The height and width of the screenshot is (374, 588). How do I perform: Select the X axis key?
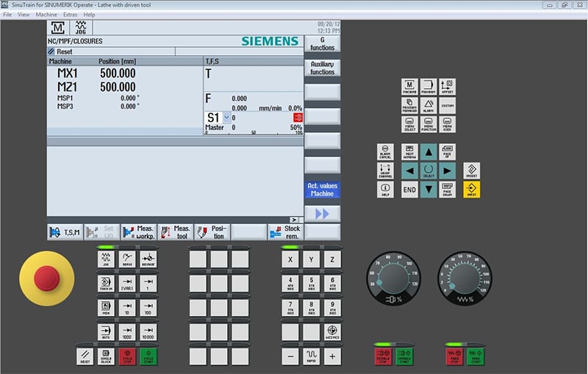pyautogui.click(x=290, y=259)
